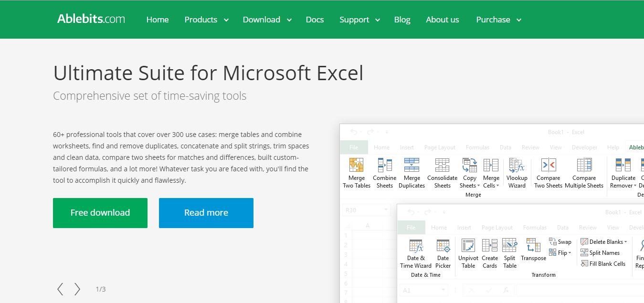Select the Date & Time Wizard
Viewport: 644px width, 303px height.
tap(415, 253)
